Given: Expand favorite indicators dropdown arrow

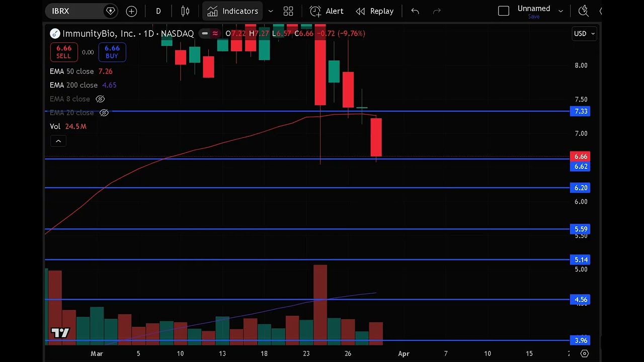Looking at the screenshot, I should (x=271, y=11).
